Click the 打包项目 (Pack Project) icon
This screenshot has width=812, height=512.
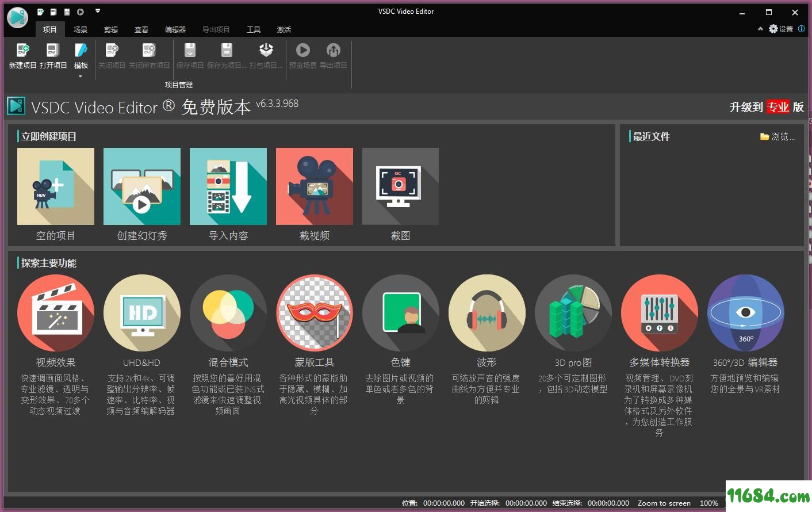[x=266, y=51]
